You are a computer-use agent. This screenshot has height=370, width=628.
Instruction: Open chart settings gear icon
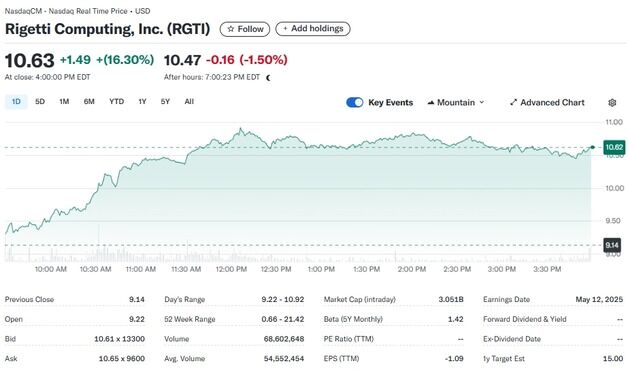coord(612,103)
